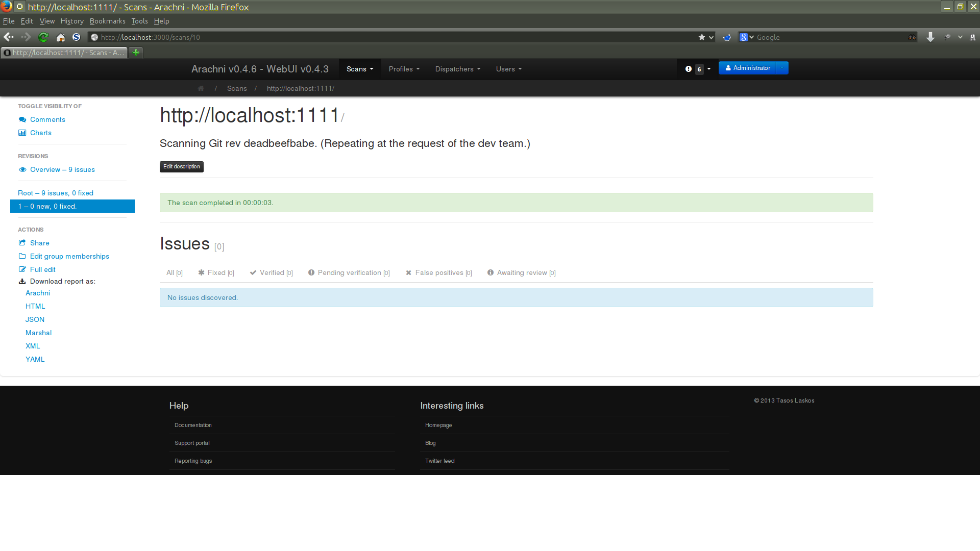980x551 pixels.
Task: Open the View menu
Action: tap(47, 21)
